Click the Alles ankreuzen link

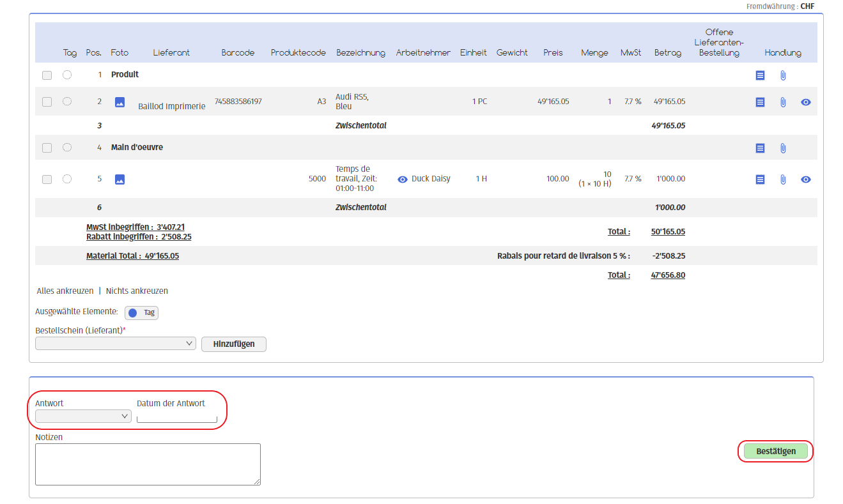coord(65,291)
